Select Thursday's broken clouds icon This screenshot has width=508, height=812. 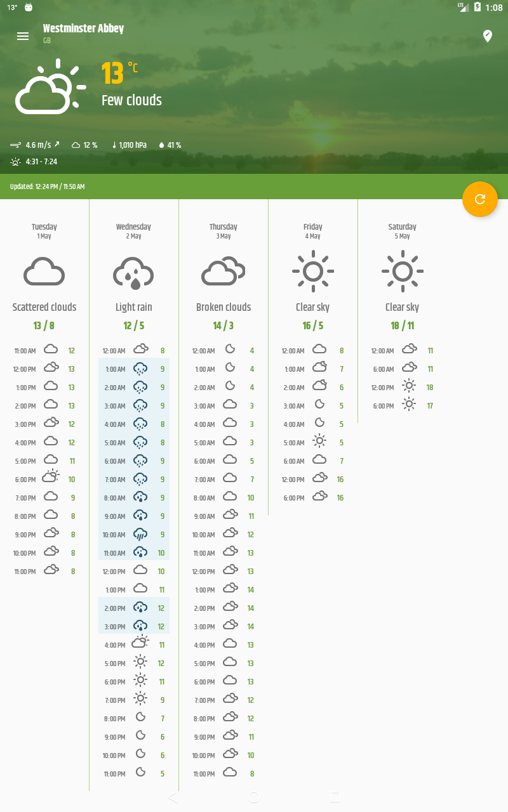click(x=224, y=272)
